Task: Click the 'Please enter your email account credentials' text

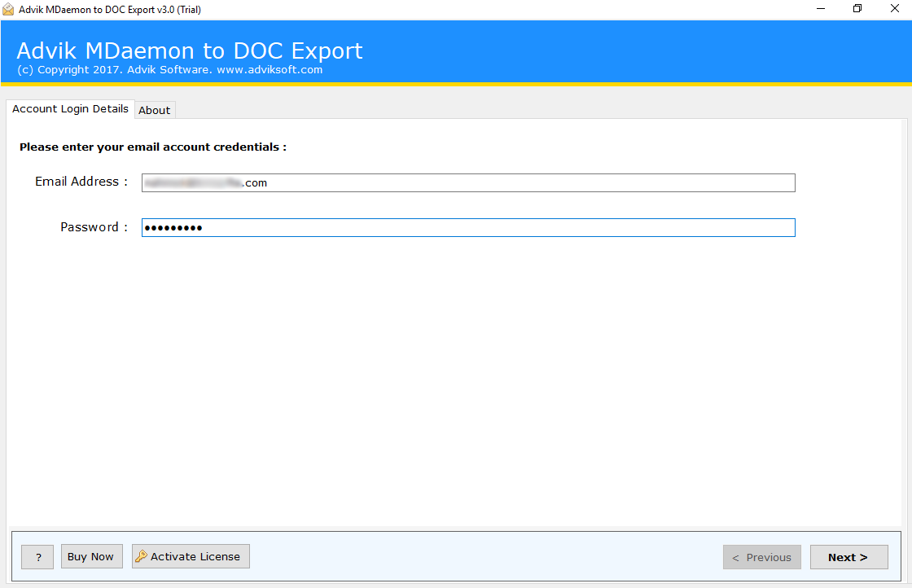Action: (153, 147)
